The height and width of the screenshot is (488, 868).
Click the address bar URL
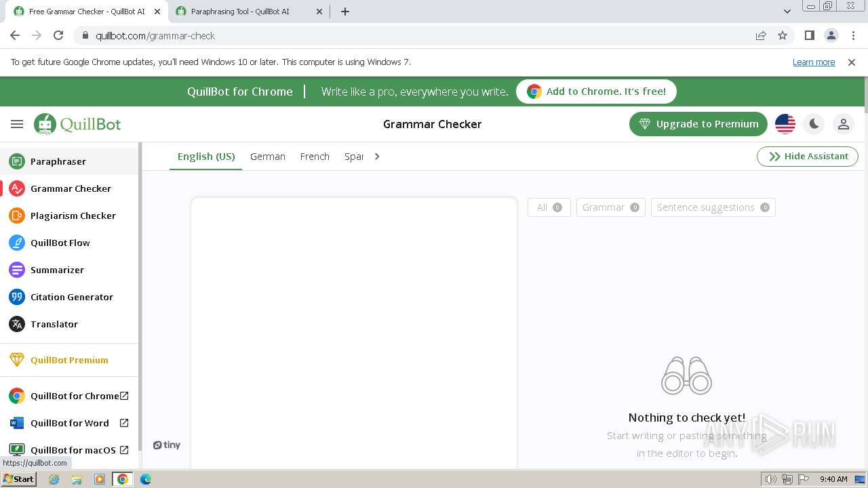tap(155, 36)
